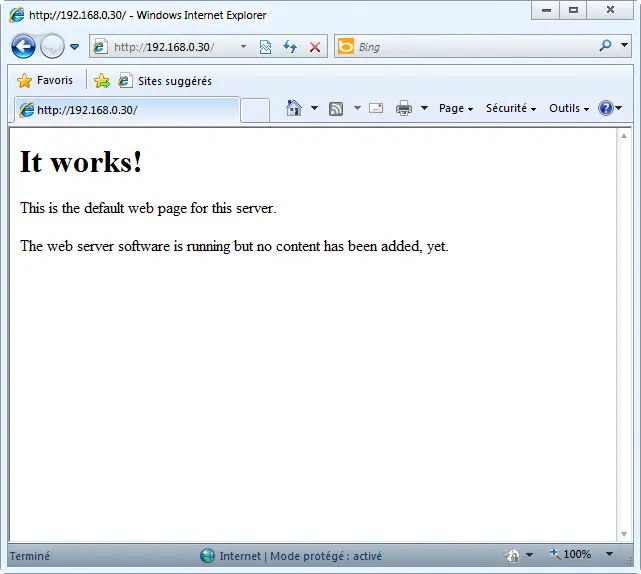Go back using the Back arrow button

coord(23,47)
